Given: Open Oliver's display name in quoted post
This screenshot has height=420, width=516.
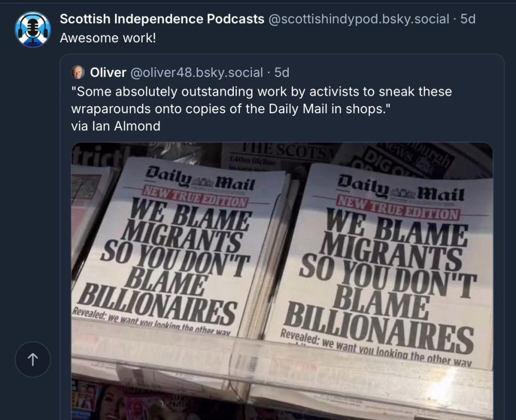Looking at the screenshot, I should [108, 73].
